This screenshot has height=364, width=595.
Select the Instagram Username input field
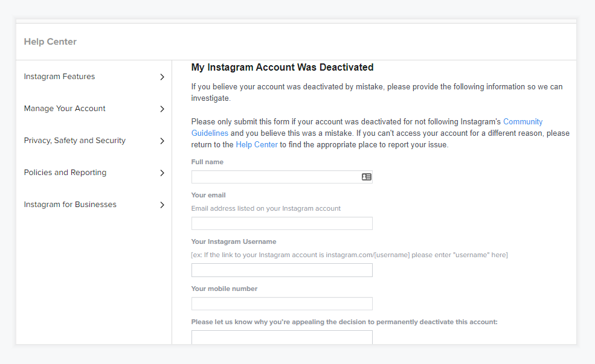(282, 270)
